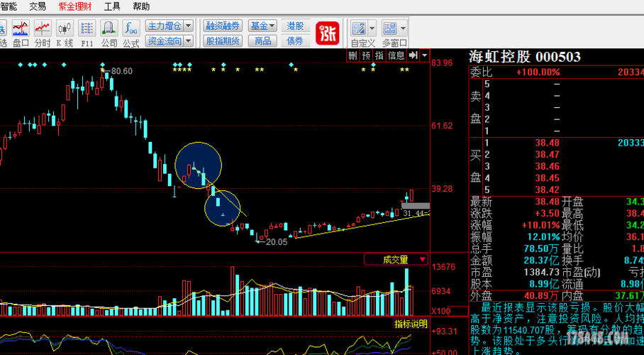Click the 买2 price 38.47
Viewport: 644px width, 355px height.
coord(547,155)
